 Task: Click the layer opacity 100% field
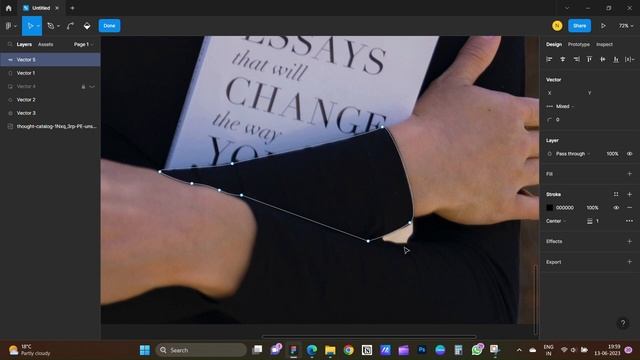(x=612, y=154)
